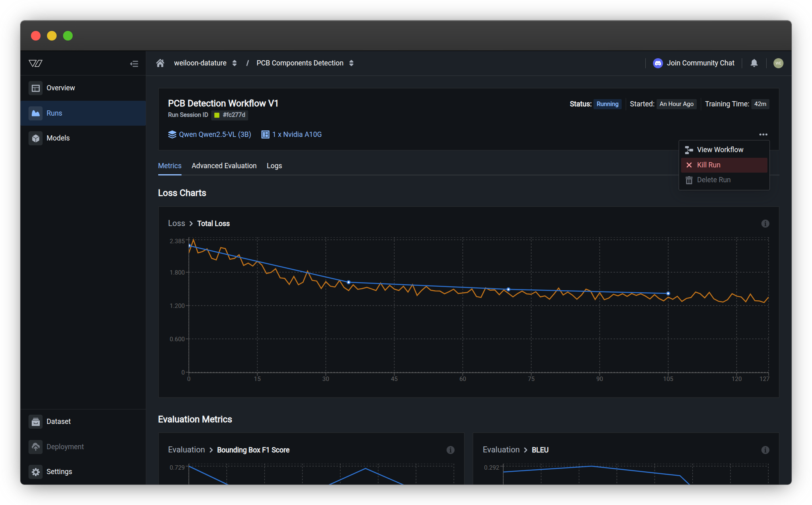
Task: Open the notifications bell
Action: [754, 63]
